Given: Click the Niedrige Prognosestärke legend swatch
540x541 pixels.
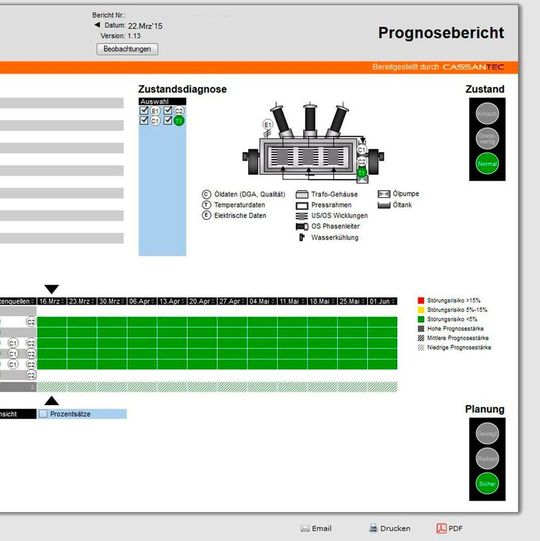Looking at the screenshot, I should point(421,347).
